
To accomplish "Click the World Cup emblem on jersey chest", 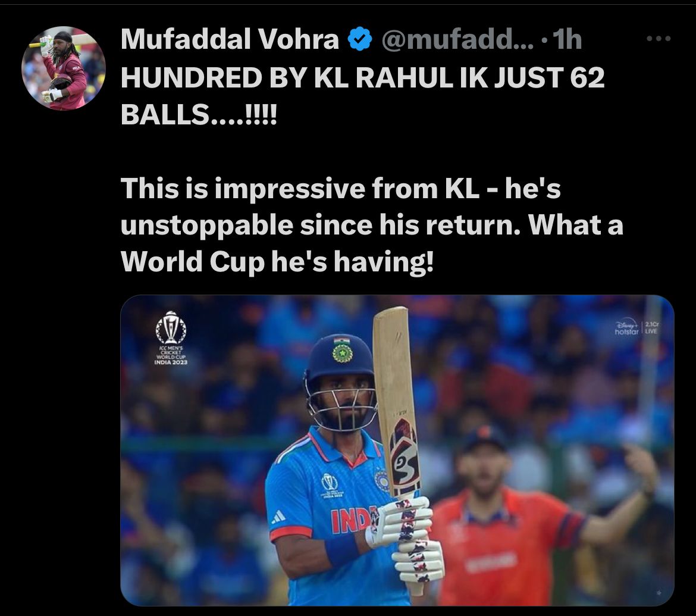I will 330,486.
